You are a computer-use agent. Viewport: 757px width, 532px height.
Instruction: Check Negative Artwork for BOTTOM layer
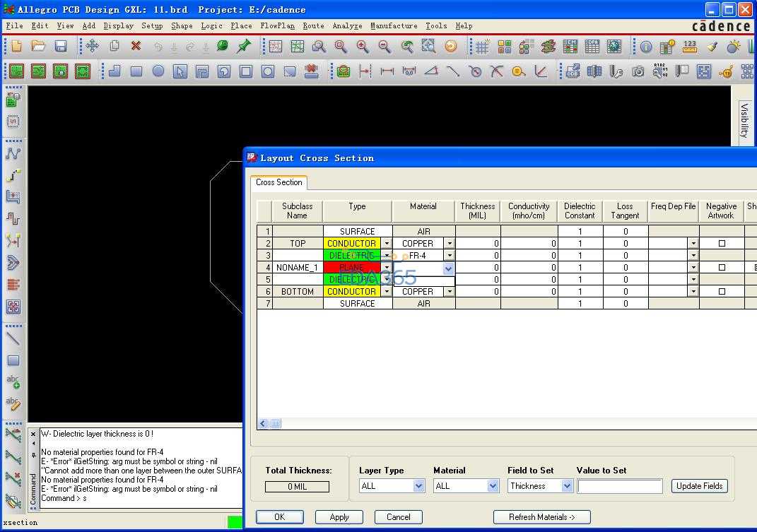click(x=722, y=292)
